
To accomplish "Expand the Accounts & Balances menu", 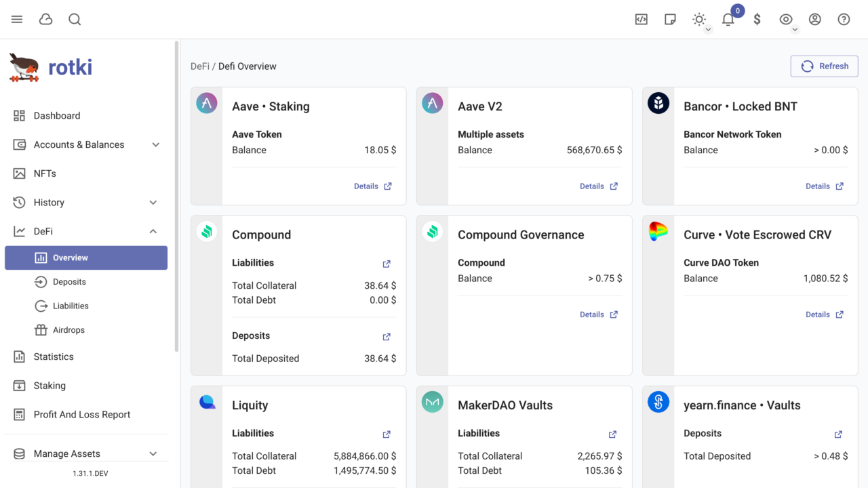I will coord(86,144).
